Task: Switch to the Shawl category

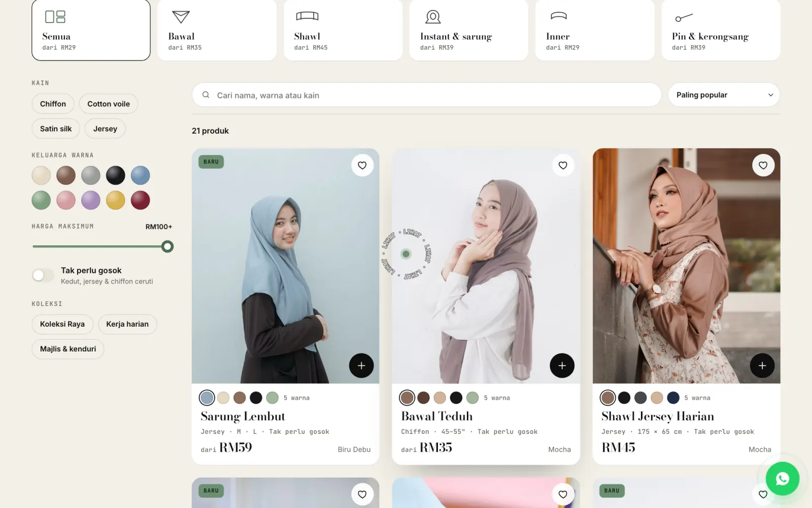Action: 343,30
